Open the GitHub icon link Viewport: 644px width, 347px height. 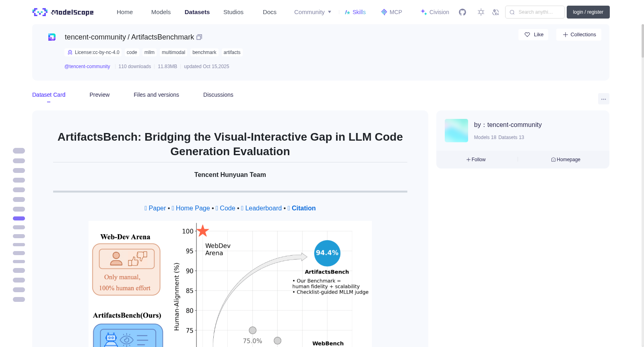(x=462, y=12)
